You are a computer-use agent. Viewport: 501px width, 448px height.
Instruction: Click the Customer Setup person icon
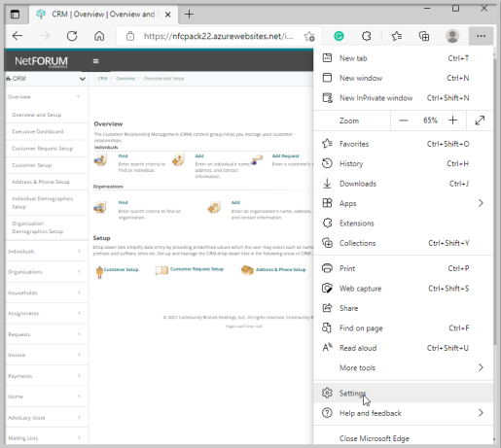pyautogui.click(x=99, y=272)
